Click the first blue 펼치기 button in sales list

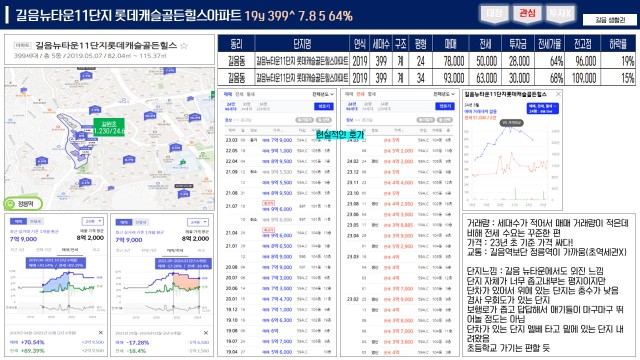click(x=324, y=106)
